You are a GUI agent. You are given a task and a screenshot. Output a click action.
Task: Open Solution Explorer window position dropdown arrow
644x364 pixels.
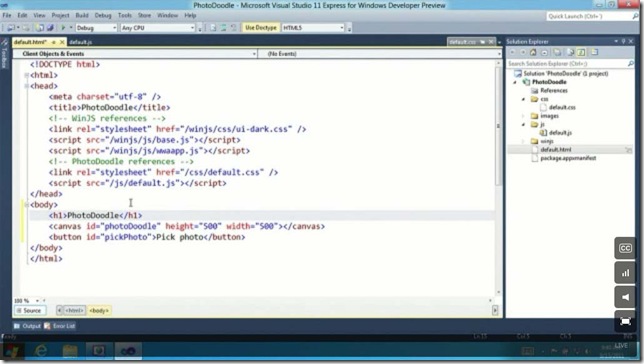click(616, 41)
